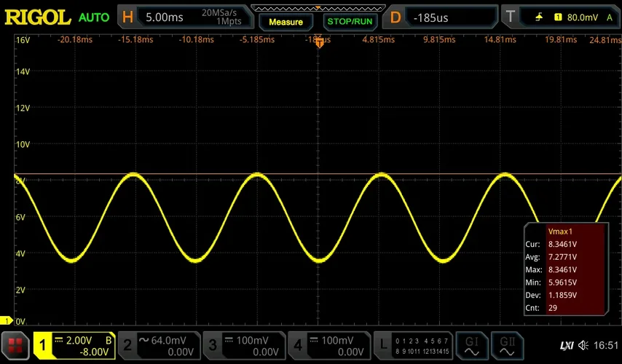
Task: Open channel 1 -8.00V offset value
Action: pyautogui.click(x=94, y=352)
